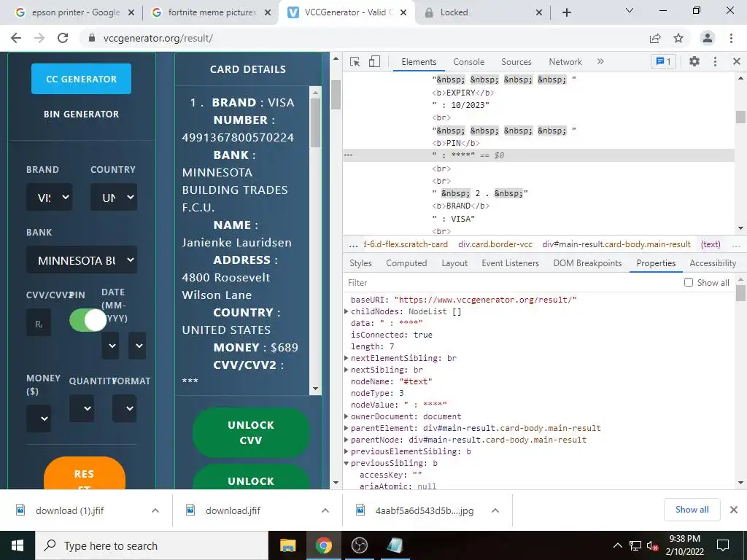The height and width of the screenshot is (560, 747).
Task: Switch to the Network tab
Action: click(x=565, y=62)
